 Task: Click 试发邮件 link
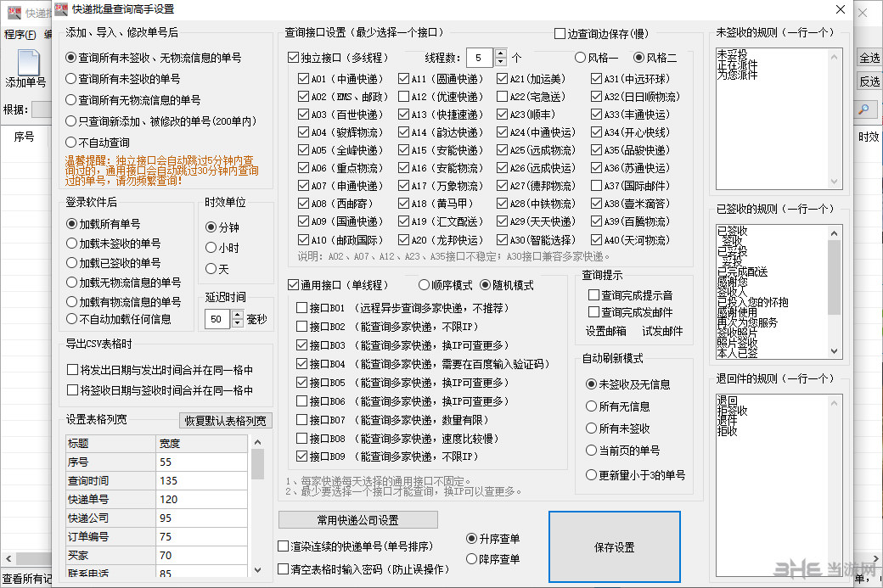[662, 331]
